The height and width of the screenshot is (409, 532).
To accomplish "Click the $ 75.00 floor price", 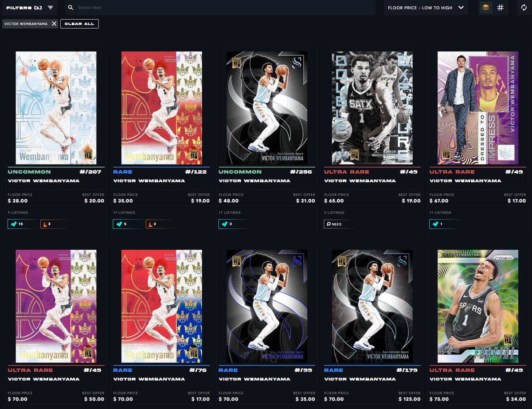I will (x=439, y=399).
